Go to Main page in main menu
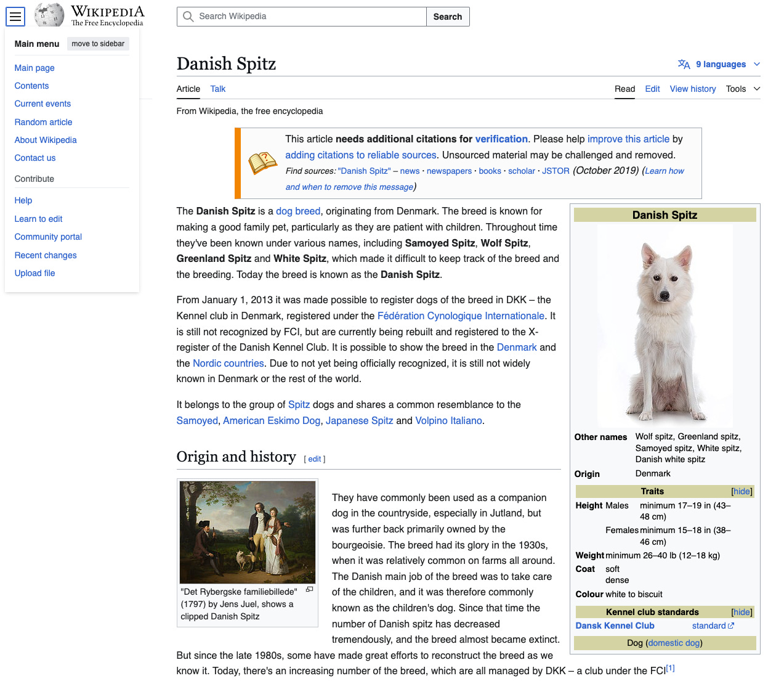 (34, 68)
